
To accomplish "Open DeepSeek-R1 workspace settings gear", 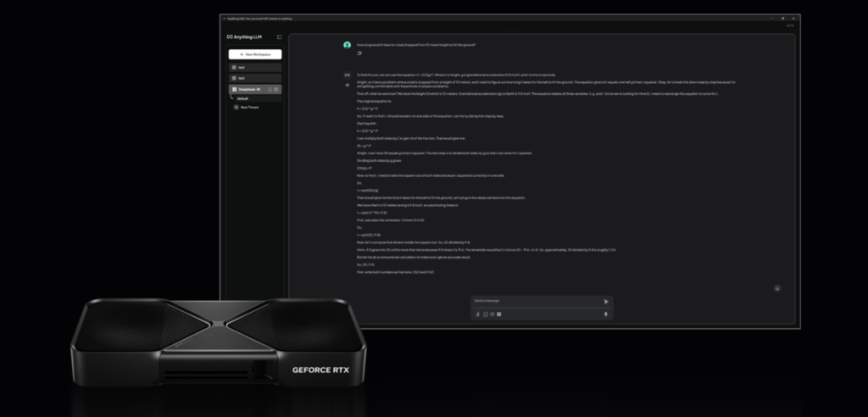I will 276,89.
